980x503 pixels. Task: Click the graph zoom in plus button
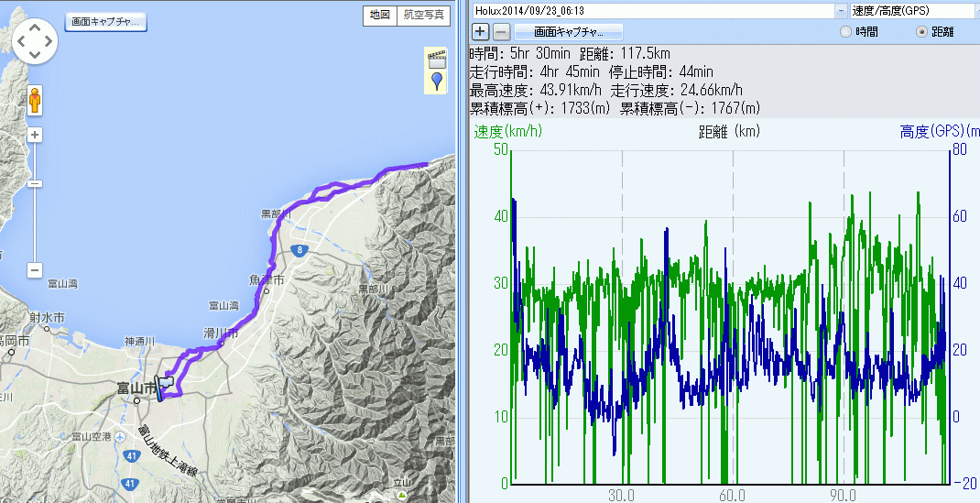tap(481, 32)
